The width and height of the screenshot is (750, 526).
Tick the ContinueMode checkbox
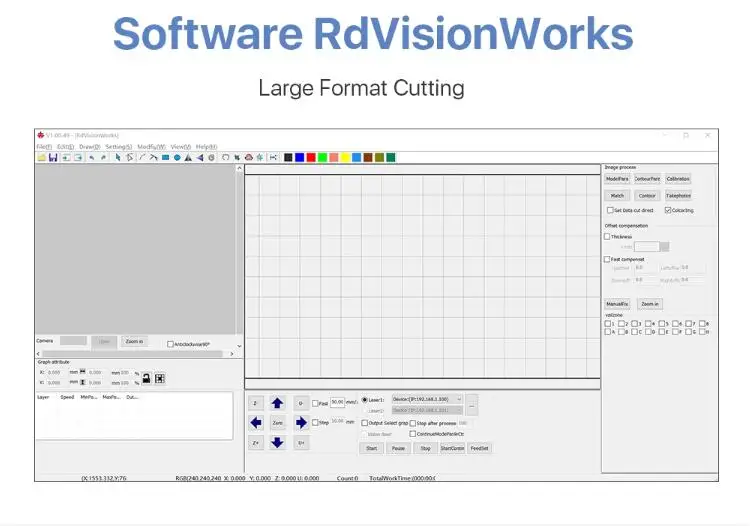tap(413, 434)
